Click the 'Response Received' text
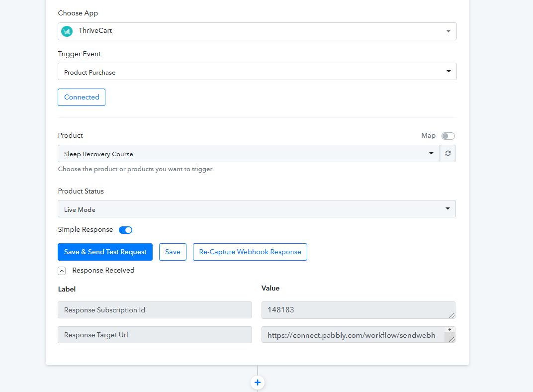Viewport: 533px width, 392px height. pos(103,270)
